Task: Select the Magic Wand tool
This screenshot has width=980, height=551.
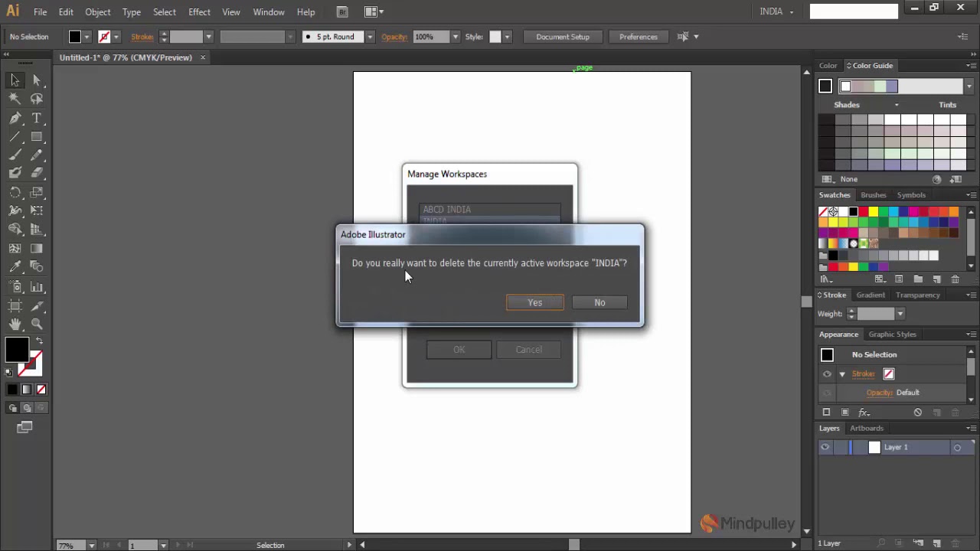Action: tap(15, 99)
